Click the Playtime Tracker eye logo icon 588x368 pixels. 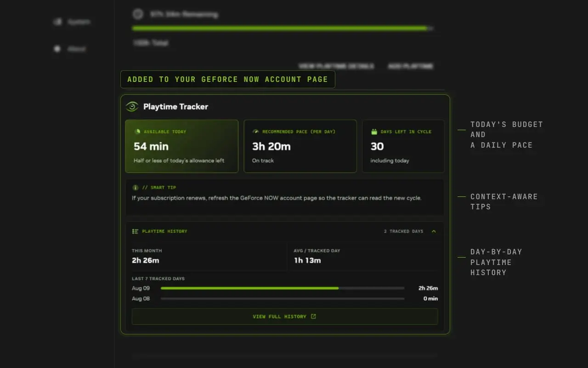(x=132, y=107)
